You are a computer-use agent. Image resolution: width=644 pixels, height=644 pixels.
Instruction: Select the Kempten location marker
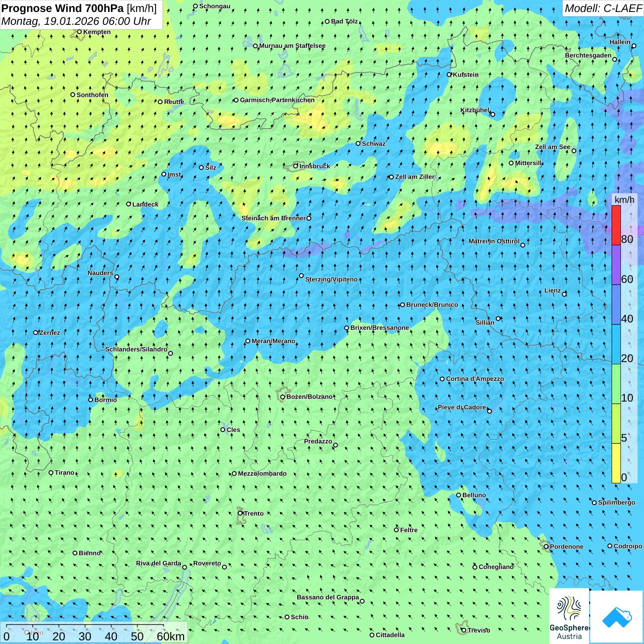[79, 32]
